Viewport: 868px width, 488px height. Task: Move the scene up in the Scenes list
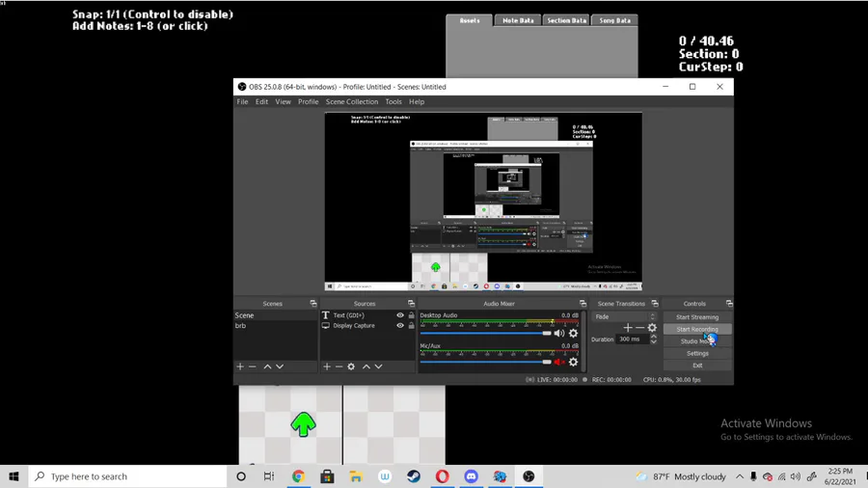(267, 366)
